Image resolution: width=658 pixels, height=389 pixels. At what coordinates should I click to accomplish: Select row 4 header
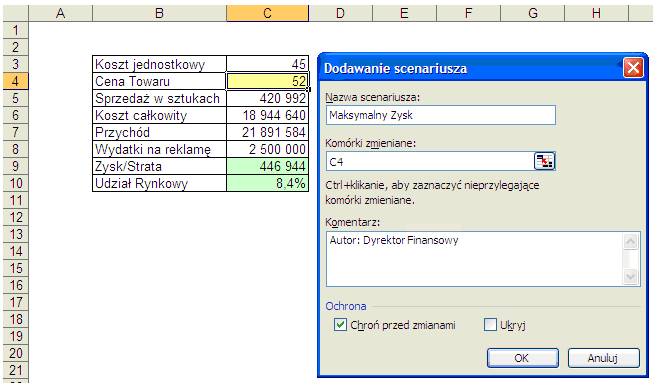(x=16, y=81)
